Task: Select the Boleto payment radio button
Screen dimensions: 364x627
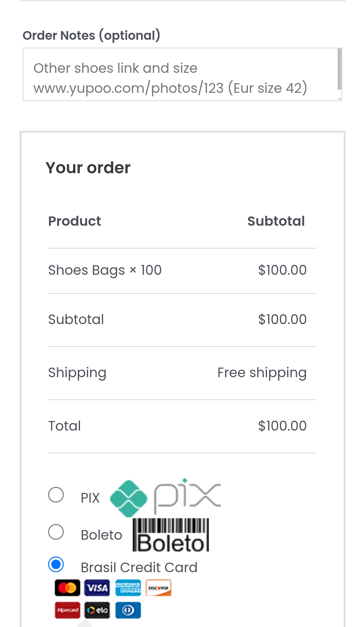Action: tap(56, 532)
